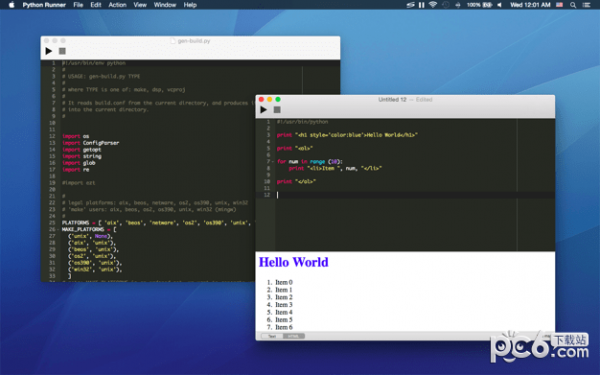600x375 pixels.
Task: Click line number 33 in gen-build.py gutter
Action: click(52, 276)
